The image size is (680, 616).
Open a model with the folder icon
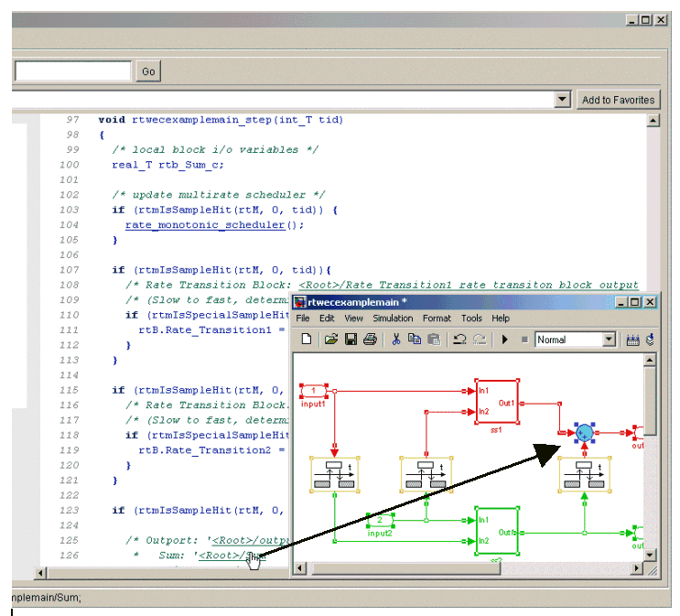[x=330, y=340]
